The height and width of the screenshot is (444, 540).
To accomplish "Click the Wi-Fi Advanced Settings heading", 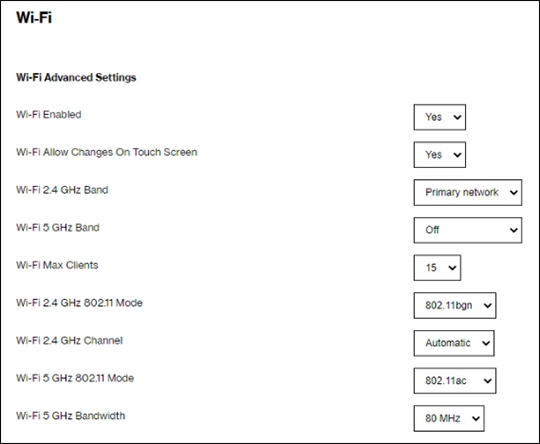I will pyautogui.click(x=76, y=78).
